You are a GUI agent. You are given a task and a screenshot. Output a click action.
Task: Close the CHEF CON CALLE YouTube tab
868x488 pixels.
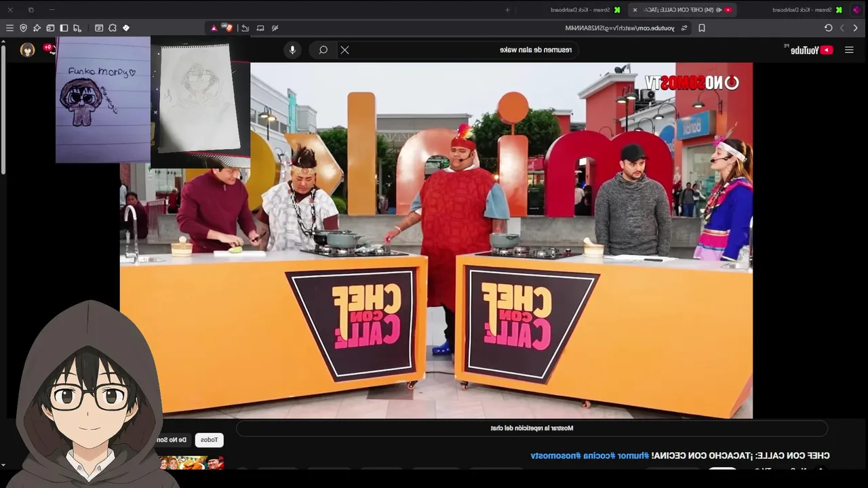[635, 9]
